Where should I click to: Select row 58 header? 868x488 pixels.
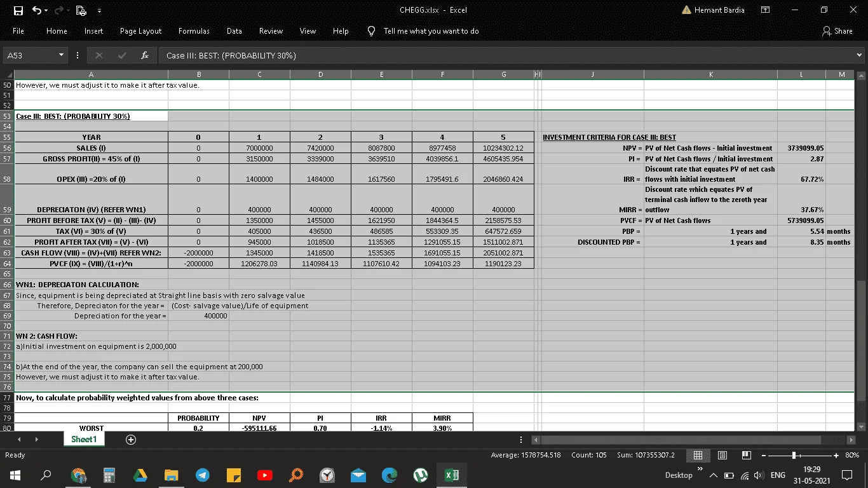(x=8, y=174)
